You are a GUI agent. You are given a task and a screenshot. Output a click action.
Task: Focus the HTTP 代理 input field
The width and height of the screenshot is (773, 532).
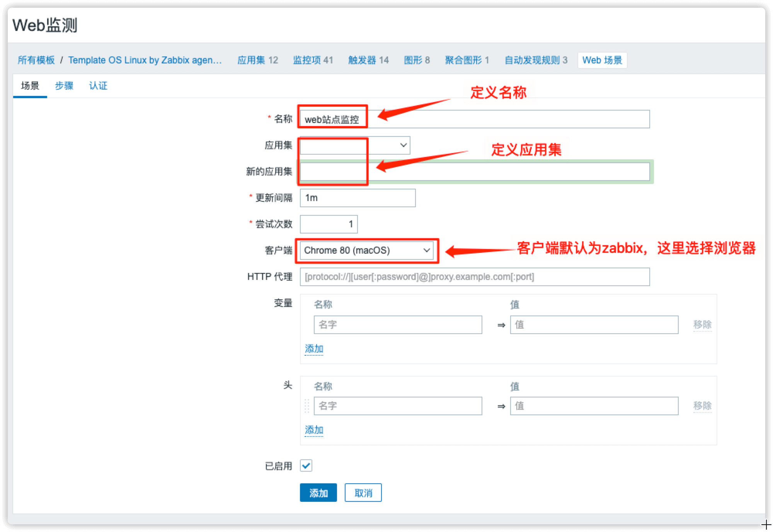coord(475,277)
